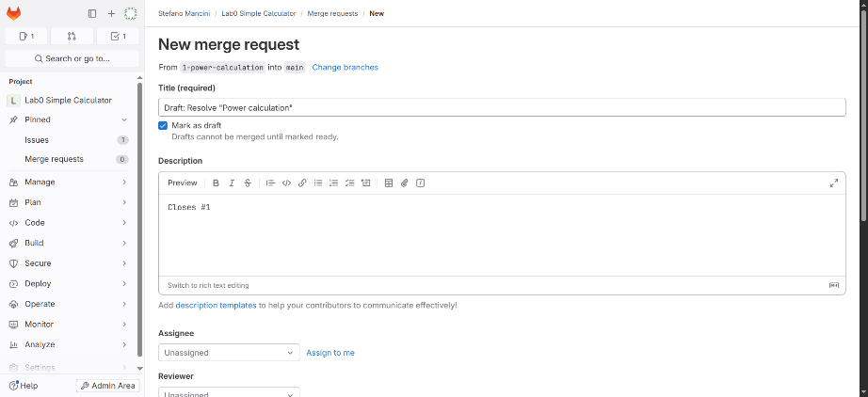Open the plus create-new menu
The image size is (868, 397).
[111, 13]
